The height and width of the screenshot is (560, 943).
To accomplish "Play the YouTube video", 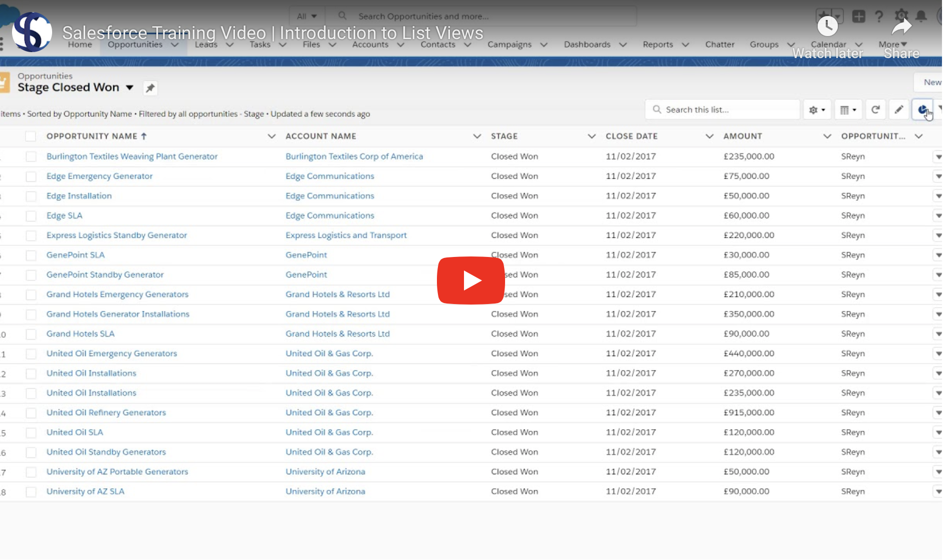I will click(x=470, y=281).
